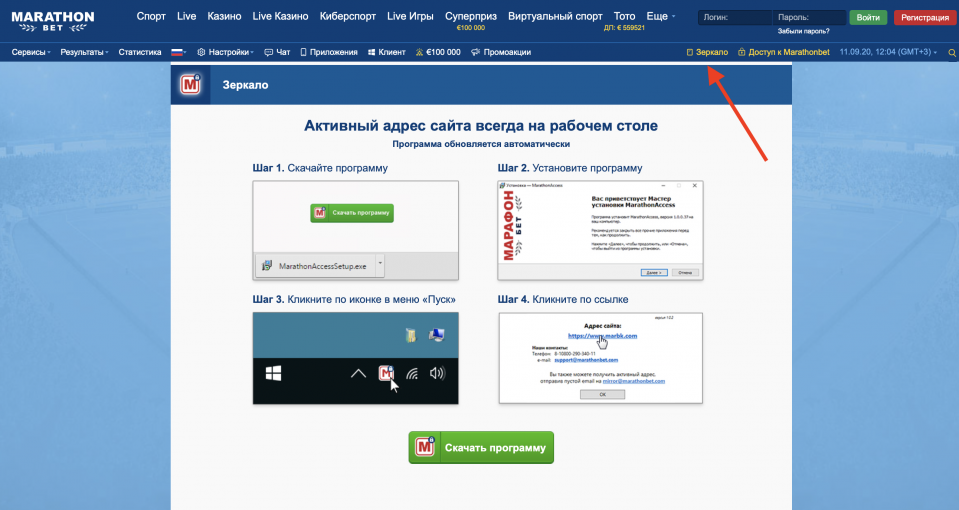
Task: Click the speaker icon in Шаг 3 image
Action: (437, 373)
